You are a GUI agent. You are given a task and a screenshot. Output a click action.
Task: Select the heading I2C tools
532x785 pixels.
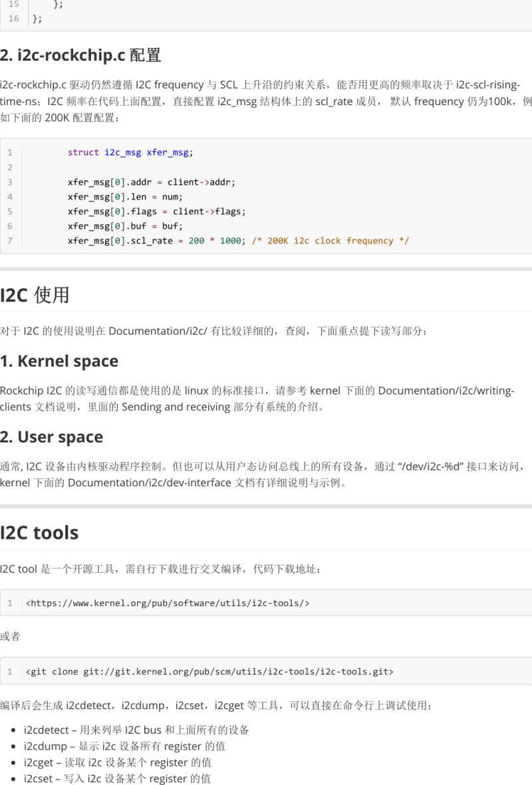pyautogui.click(x=39, y=532)
